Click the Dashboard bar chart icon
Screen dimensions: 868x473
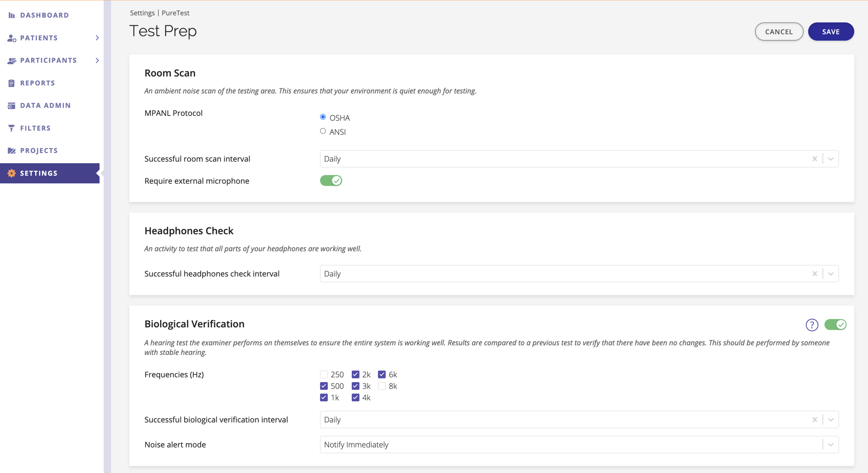12,15
